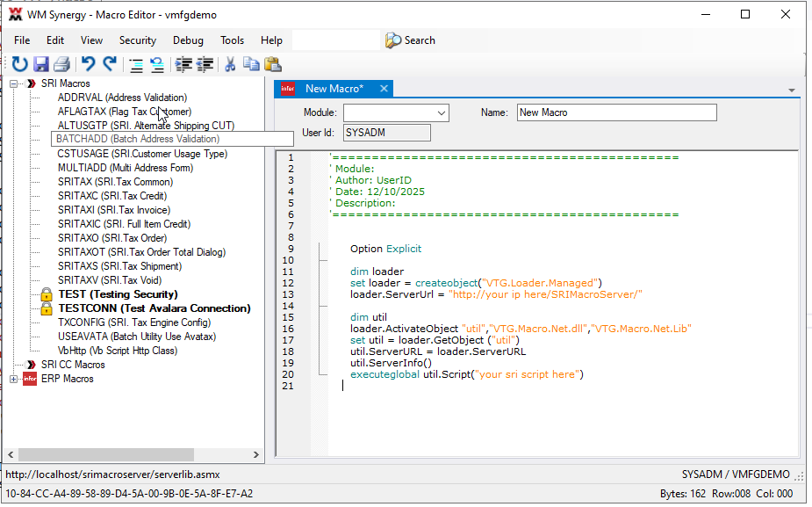
Task: Click the tree panel's horizontal scrollbar right arrow
Action: [257, 455]
